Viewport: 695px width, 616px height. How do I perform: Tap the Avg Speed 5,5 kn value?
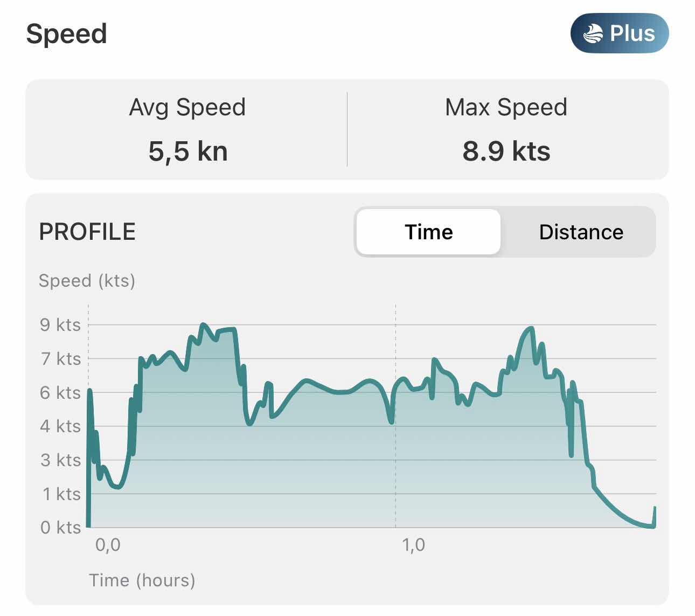point(188,151)
